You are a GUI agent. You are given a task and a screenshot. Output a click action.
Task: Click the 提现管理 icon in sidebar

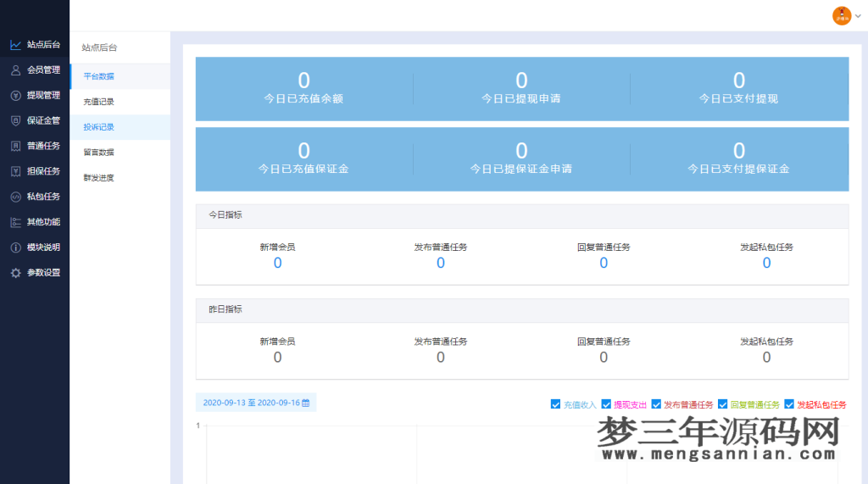click(15, 96)
